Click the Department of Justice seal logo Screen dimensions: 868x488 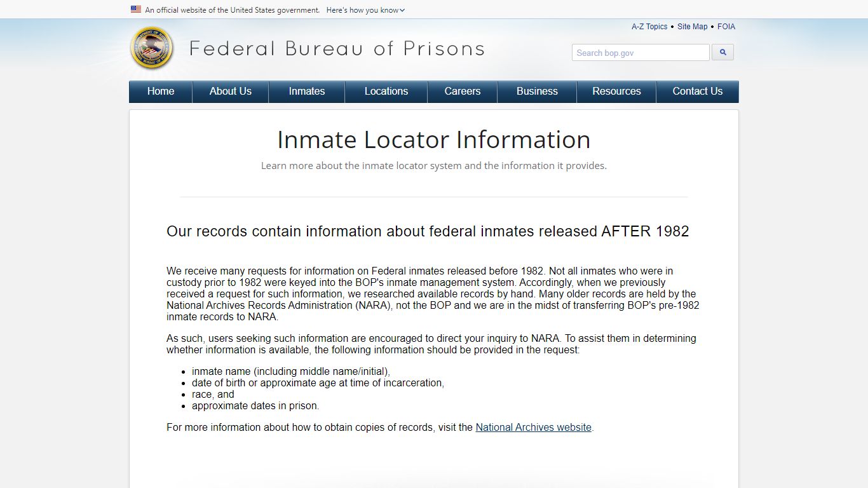coord(151,48)
